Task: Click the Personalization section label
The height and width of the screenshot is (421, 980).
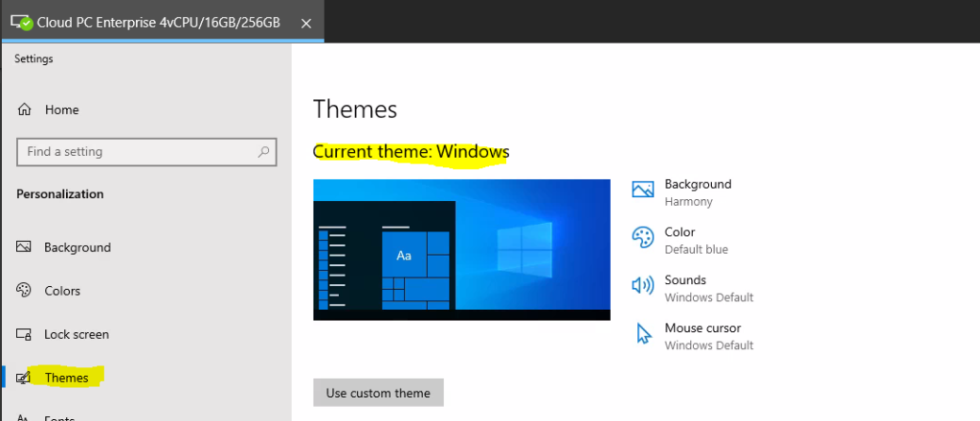Action: [60, 194]
